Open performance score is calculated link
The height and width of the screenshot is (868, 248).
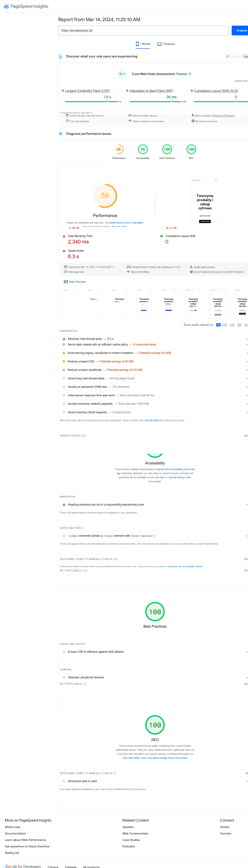126,223
